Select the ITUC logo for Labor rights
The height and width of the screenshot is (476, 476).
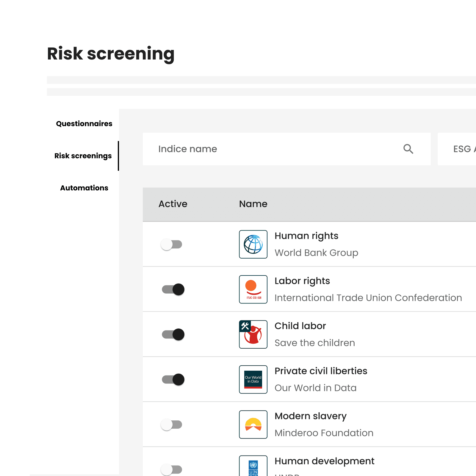pyautogui.click(x=253, y=289)
